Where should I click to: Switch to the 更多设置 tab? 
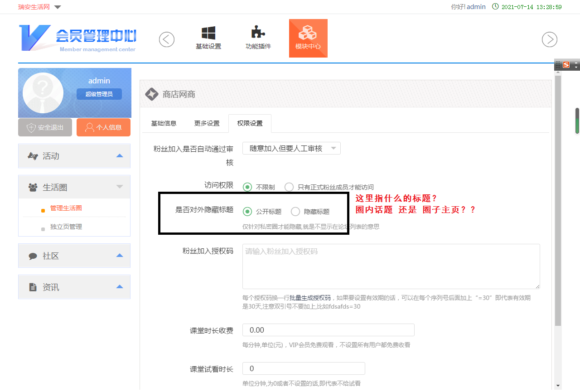[x=207, y=123]
